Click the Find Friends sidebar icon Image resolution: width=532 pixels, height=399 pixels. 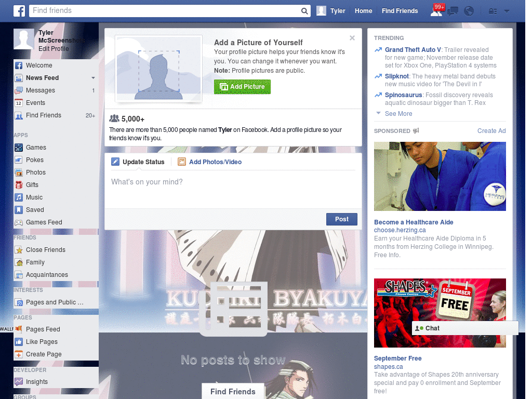(x=19, y=115)
